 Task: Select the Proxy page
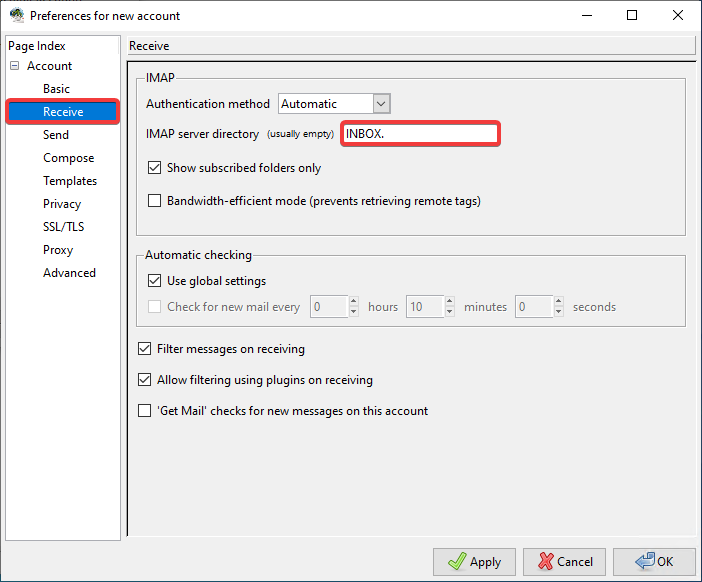[x=58, y=250]
